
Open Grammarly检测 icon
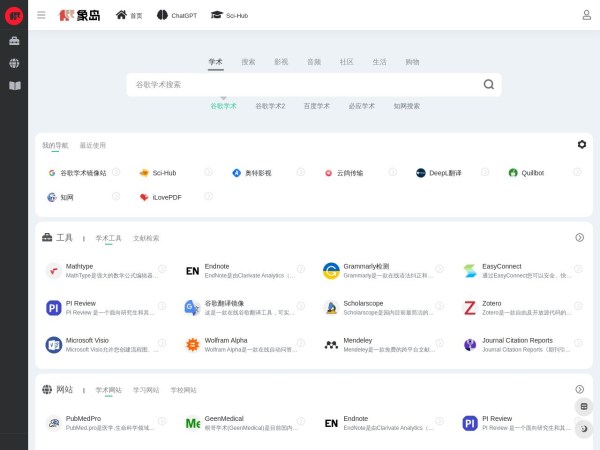[331, 271]
